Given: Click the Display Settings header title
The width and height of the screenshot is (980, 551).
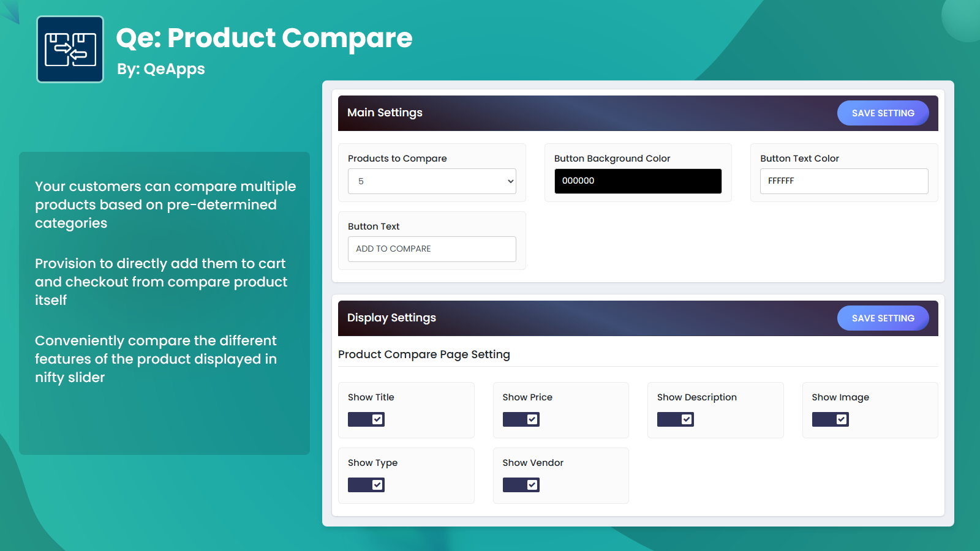Looking at the screenshot, I should point(391,318).
